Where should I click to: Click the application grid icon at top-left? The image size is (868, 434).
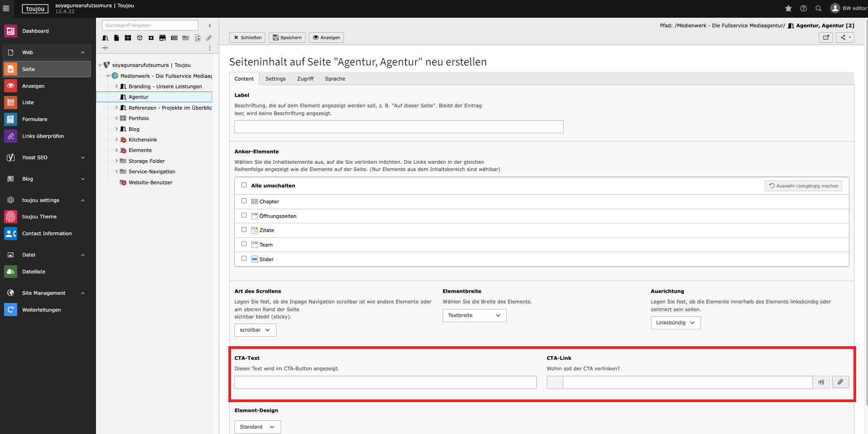[x=6, y=8]
